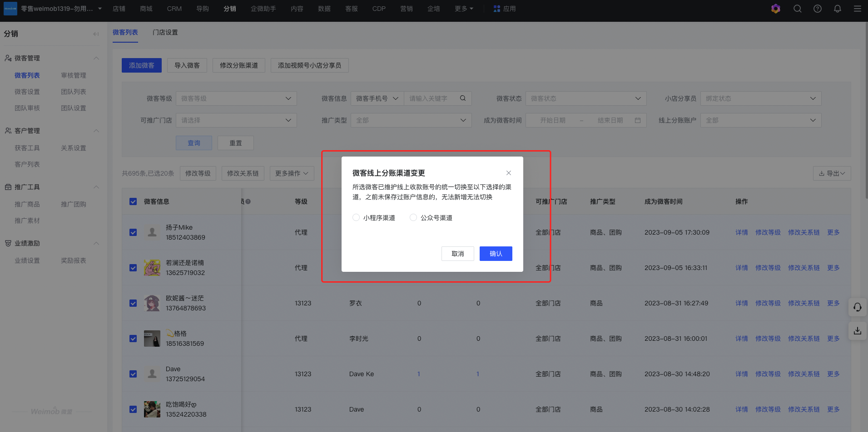Open 审核管理 in the sidebar
Viewport: 868px width, 432px height.
point(74,75)
